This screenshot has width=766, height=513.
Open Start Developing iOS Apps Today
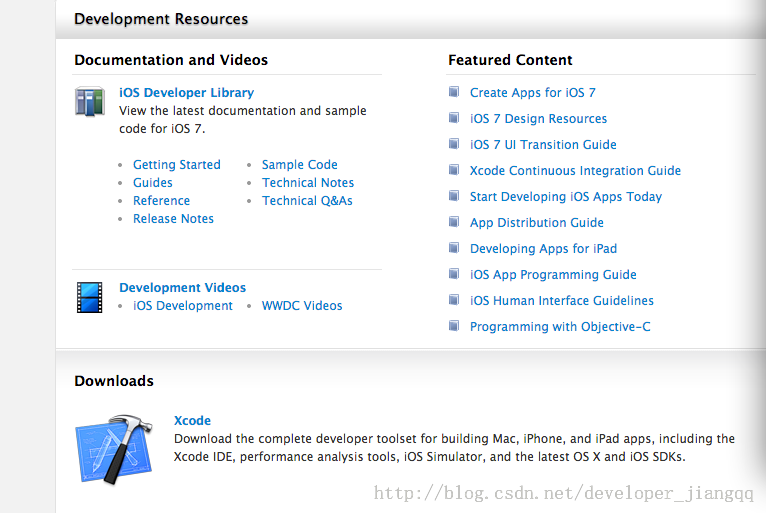pyautogui.click(x=565, y=197)
